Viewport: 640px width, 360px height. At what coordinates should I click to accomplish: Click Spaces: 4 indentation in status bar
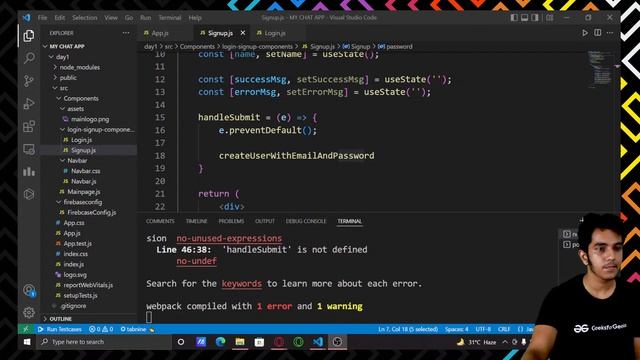pos(456,329)
